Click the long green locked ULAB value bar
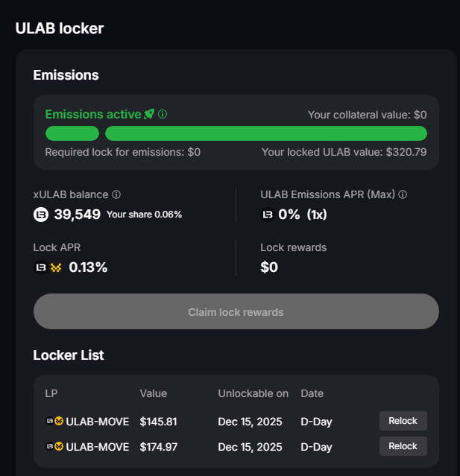Screen dimensions: 460x476 tap(265, 133)
